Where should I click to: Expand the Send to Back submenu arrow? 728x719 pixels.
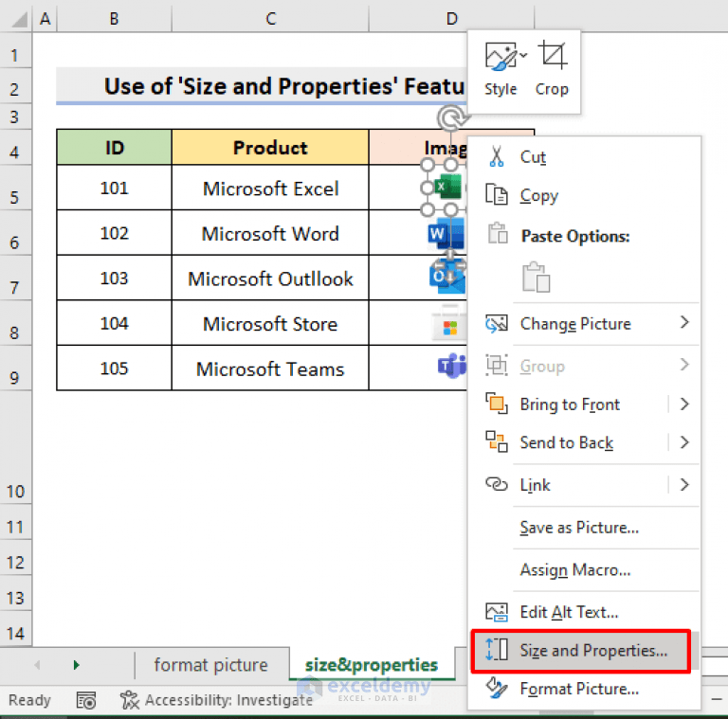point(684,442)
